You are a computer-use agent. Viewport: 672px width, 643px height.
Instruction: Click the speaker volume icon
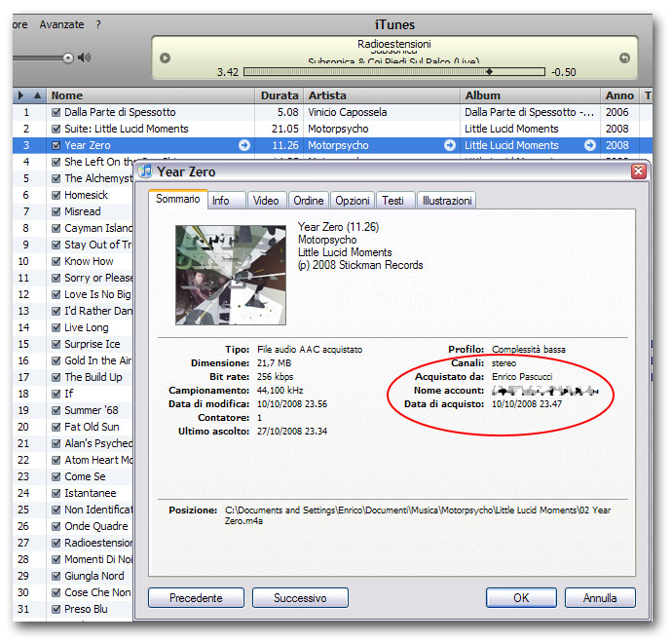[85, 57]
